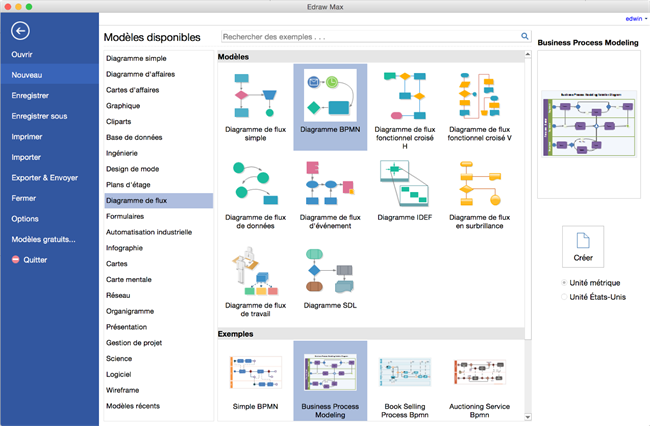The image size is (650, 426).
Task: Choose Diagramme de flux category
Action: 158,200
